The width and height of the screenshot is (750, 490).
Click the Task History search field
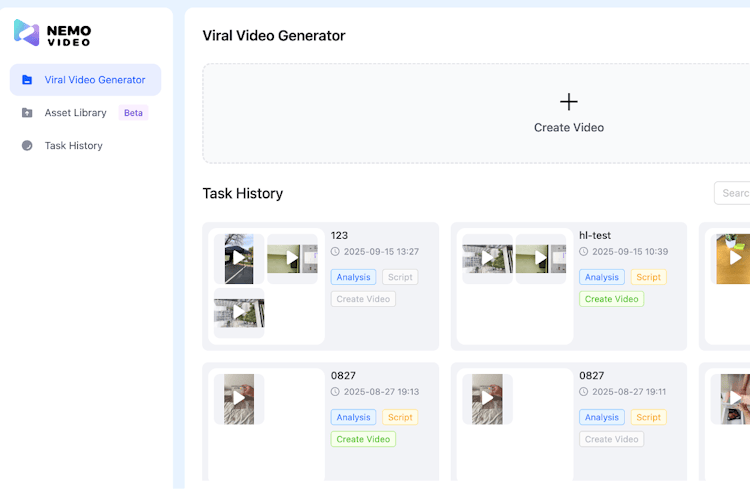click(733, 193)
